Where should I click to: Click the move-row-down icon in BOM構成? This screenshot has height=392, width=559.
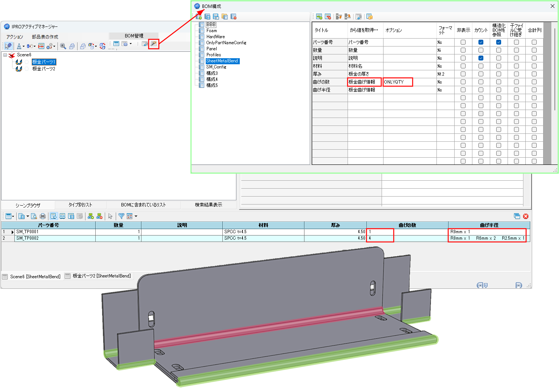[348, 17]
